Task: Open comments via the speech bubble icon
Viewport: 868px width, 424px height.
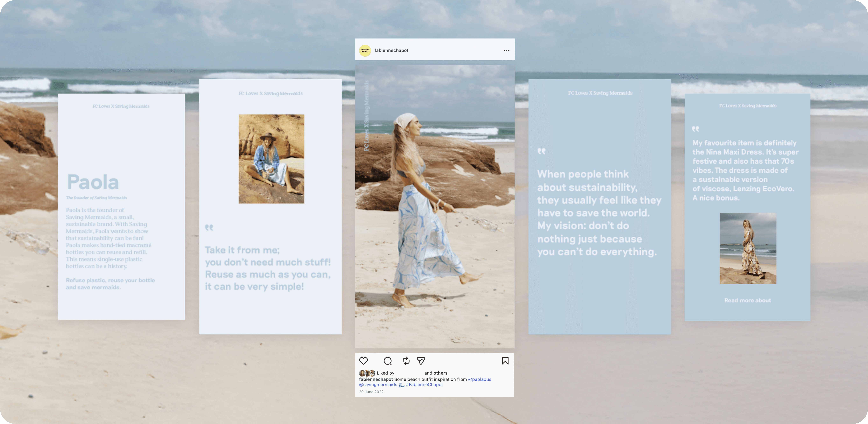Action: [x=388, y=361]
